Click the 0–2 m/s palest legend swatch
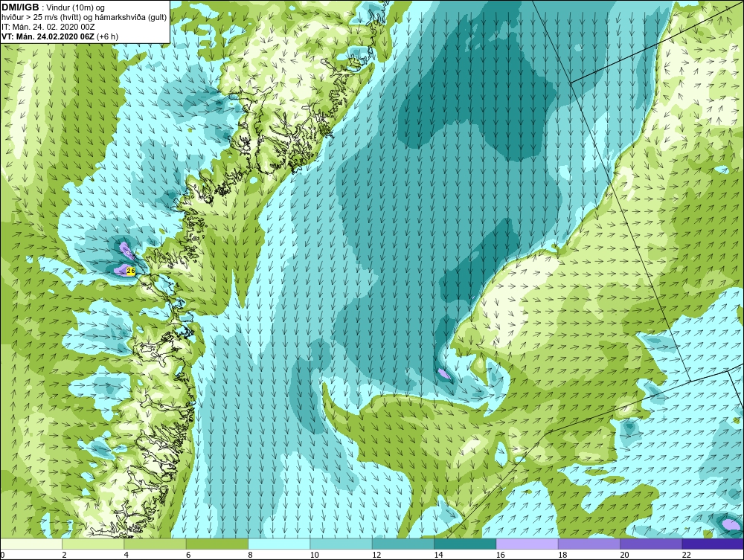This screenshot has width=744, height=560. point(31,544)
